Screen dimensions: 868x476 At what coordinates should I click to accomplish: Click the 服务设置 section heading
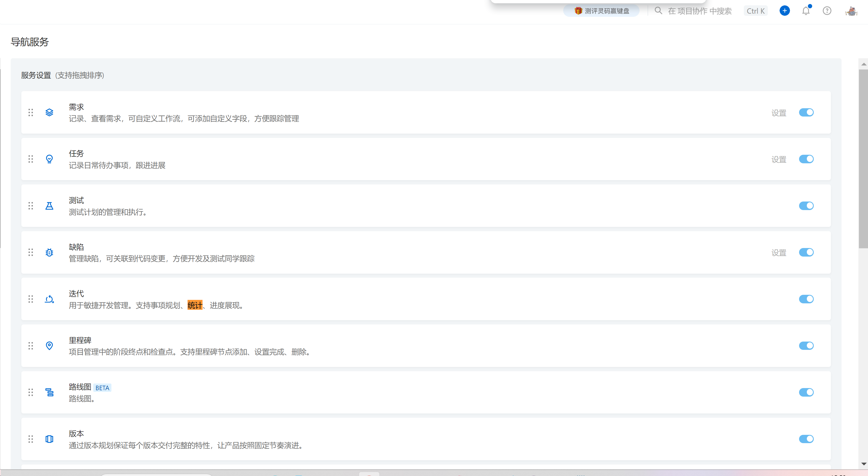36,75
